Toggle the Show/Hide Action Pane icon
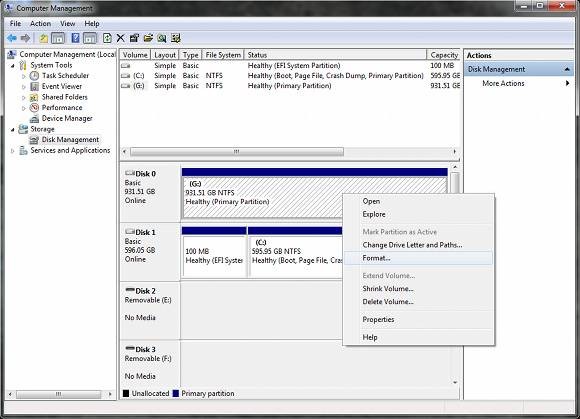The image size is (580, 419). coord(90,38)
